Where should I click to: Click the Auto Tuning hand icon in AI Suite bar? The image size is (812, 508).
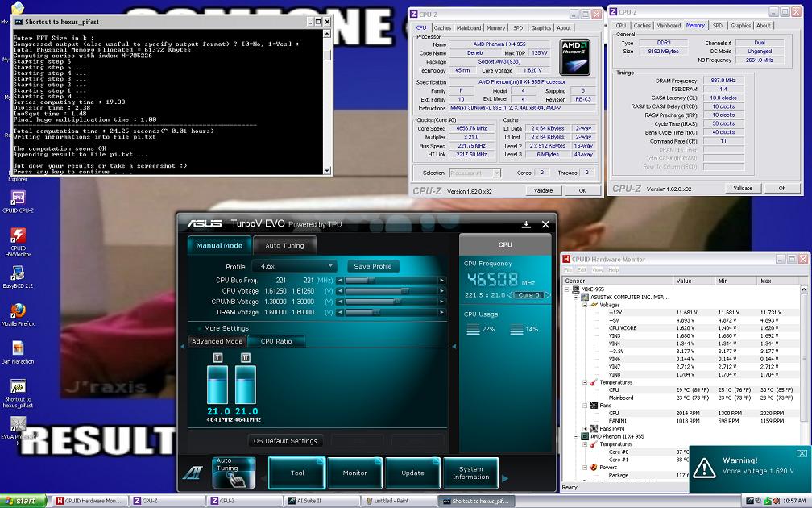(234, 473)
